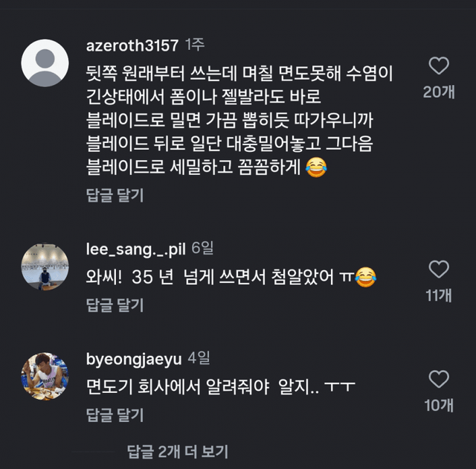Visit byeongjaeyu's profile from username
Image resolution: width=476 pixels, height=469 pixels.
pos(134,359)
